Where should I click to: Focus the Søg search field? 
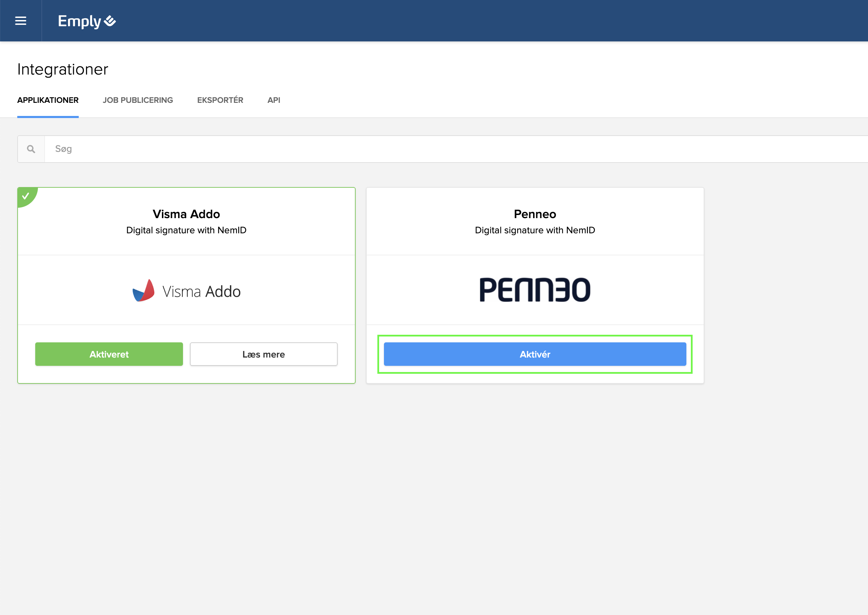click(x=455, y=149)
